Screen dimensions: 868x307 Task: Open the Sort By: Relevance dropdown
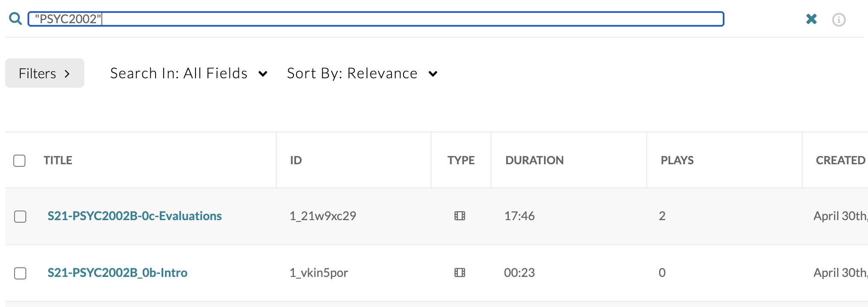pos(362,74)
